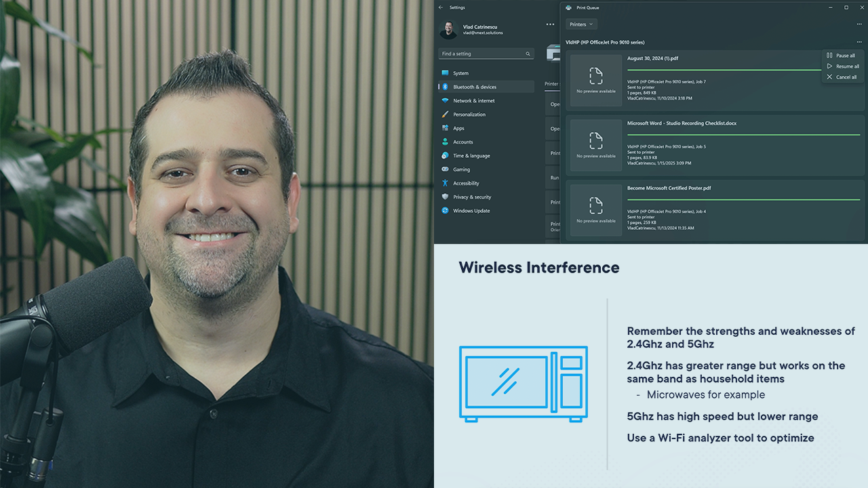
Task: Click the search magnifier icon in Settings
Action: click(528, 54)
